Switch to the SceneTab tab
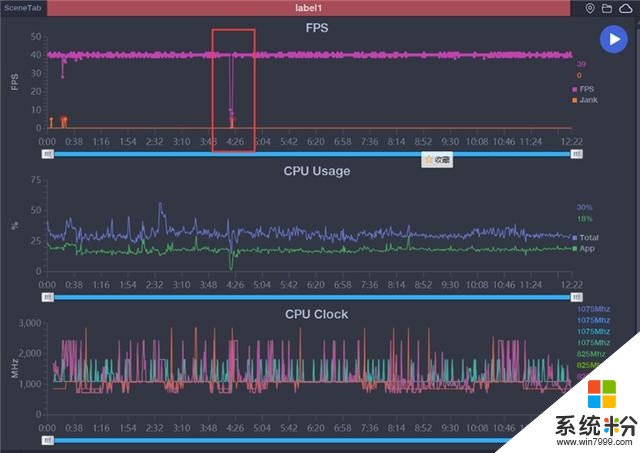Image resolution: width=640 pixels, height=453 pixels. [x=22, y=8]
